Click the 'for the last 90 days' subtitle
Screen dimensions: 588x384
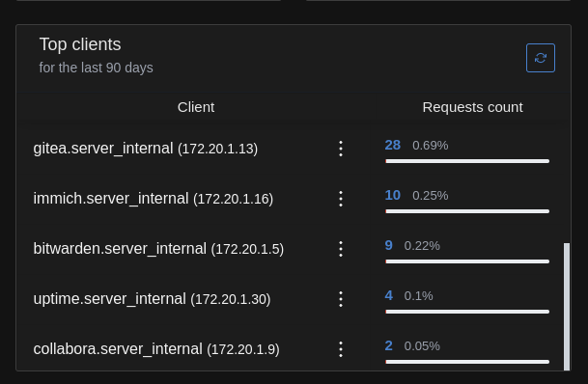pyautogui.click(x=96, y=68)
